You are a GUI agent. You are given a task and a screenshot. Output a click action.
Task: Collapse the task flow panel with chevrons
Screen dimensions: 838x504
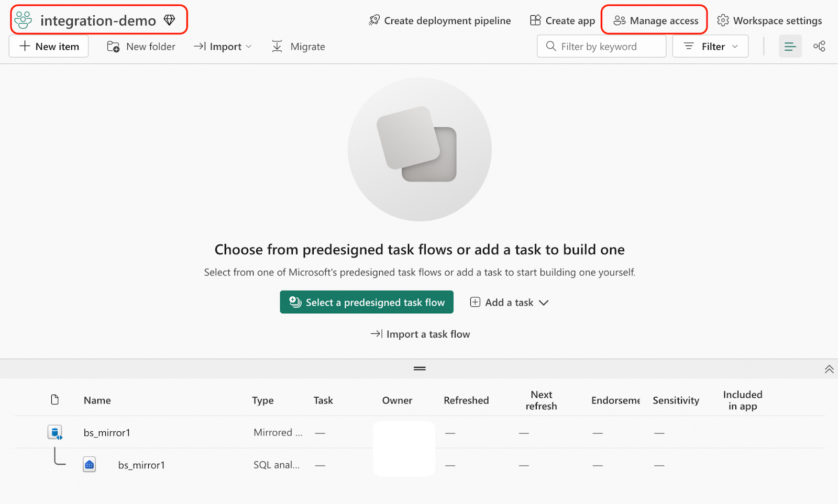pos(829,369)
